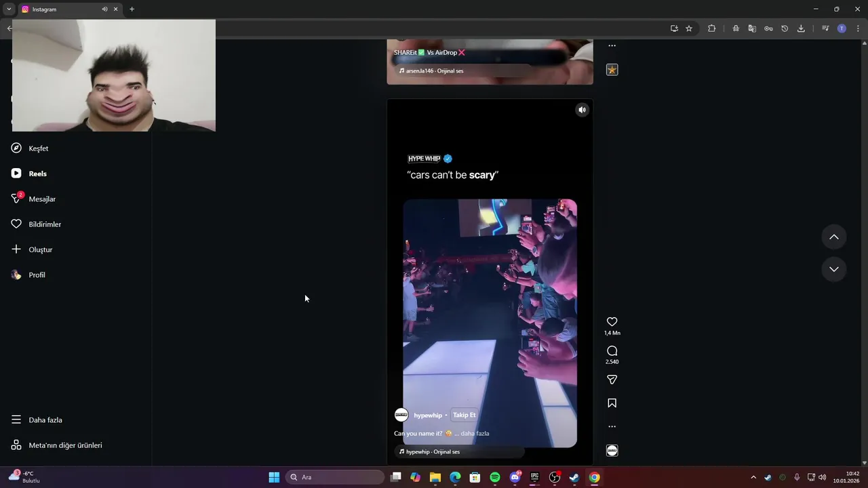Open comments on the hypewhip reel
The height and width of the screenshot is (488, 868).
612,351
